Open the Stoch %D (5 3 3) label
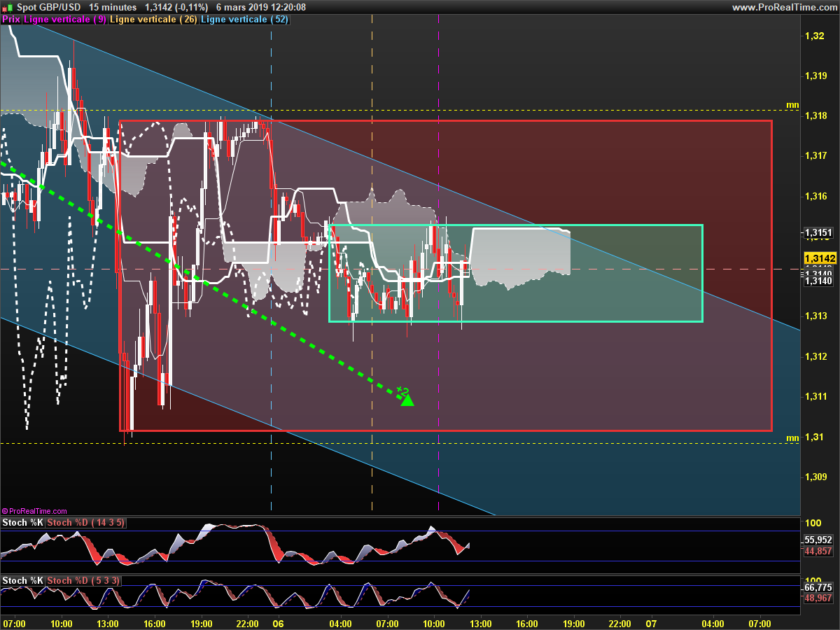Screen dimensions: 840x630 83,581
